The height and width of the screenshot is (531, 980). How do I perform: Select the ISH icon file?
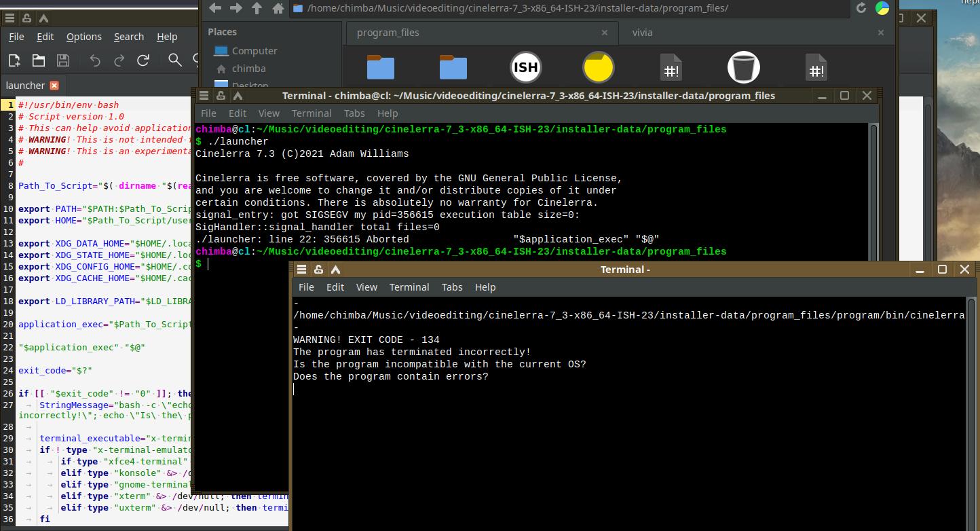click(x=525, y=67)
